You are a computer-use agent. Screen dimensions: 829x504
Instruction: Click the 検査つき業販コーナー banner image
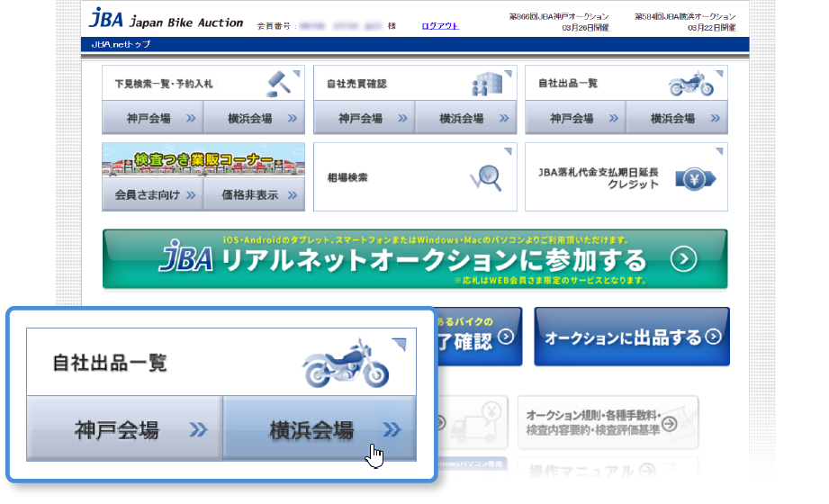[203, 159]
